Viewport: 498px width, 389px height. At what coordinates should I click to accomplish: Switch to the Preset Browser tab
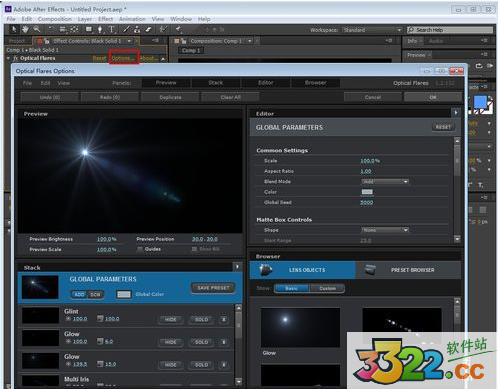[x=409, y=270]
